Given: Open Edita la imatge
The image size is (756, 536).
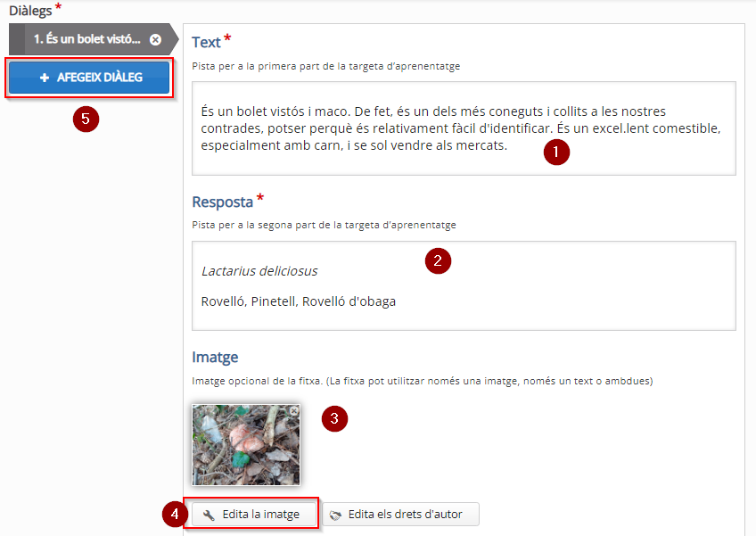Looking at the screenshot, I should coord(254,515).
